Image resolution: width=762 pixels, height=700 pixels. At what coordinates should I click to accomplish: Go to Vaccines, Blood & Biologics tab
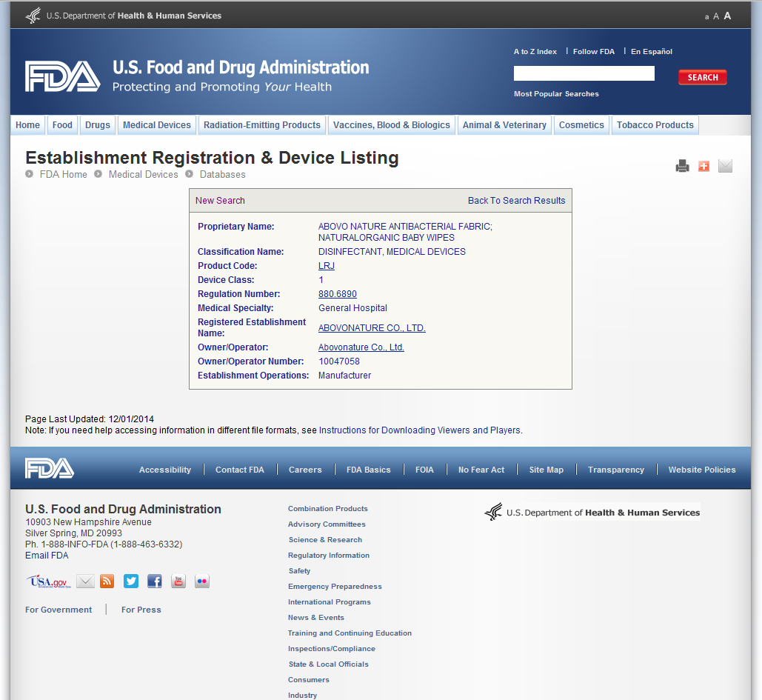coord(391,125)
